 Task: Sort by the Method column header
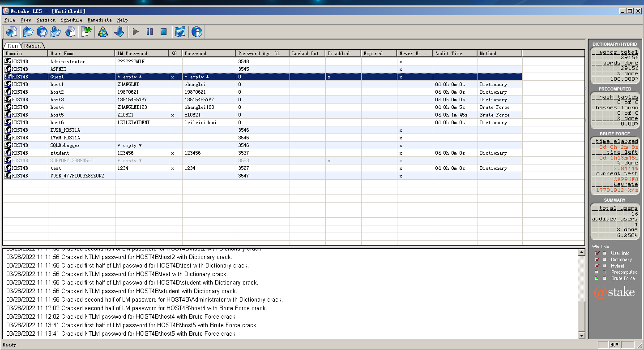(500, 53)
